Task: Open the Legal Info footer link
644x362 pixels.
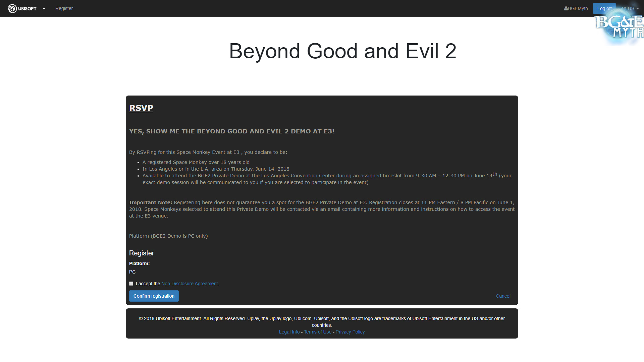Action: point(289,332)
